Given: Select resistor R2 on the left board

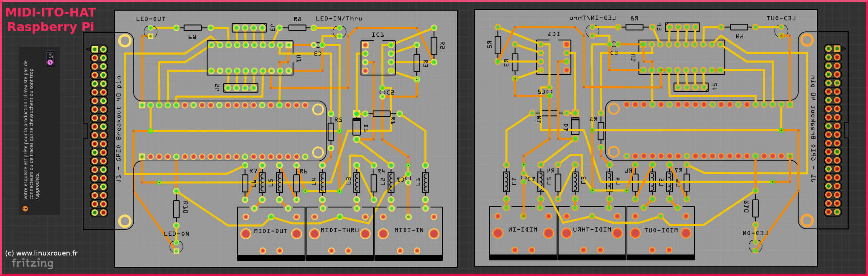Looking at the screenshot, I should point(434,45).
